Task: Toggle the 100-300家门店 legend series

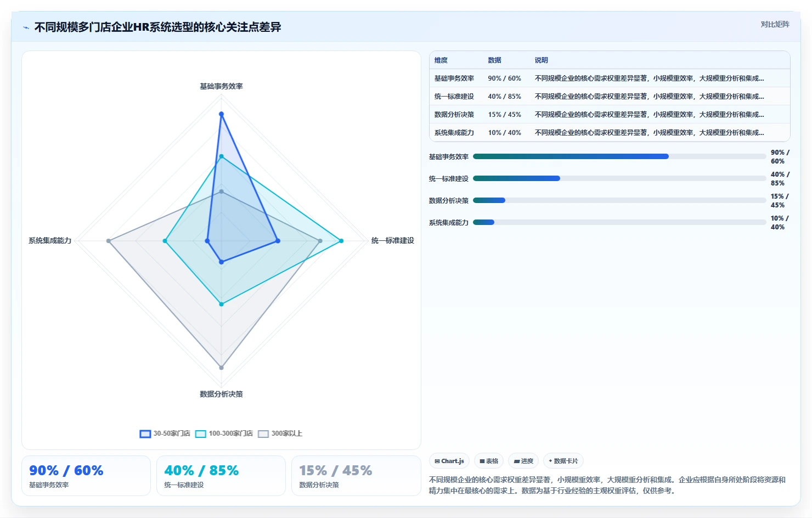Action: [x=224, y=433]
